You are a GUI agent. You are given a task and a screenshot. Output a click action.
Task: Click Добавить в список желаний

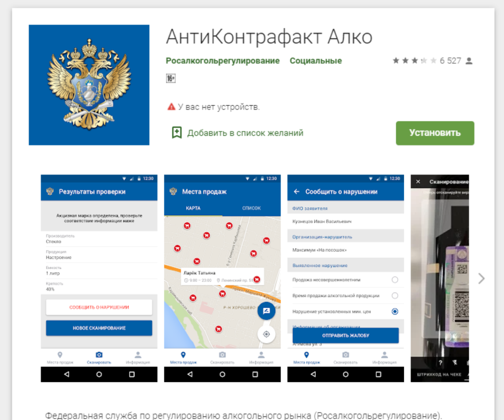click(245, 133)
